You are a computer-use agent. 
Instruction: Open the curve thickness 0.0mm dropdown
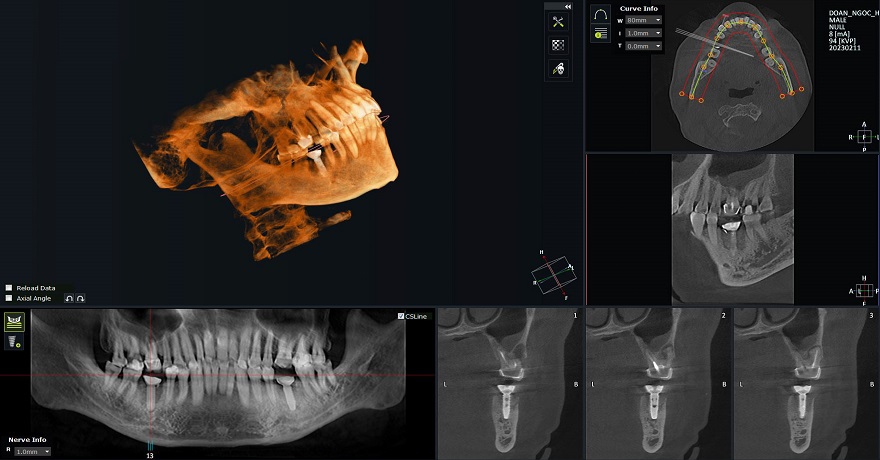[644, 46]
